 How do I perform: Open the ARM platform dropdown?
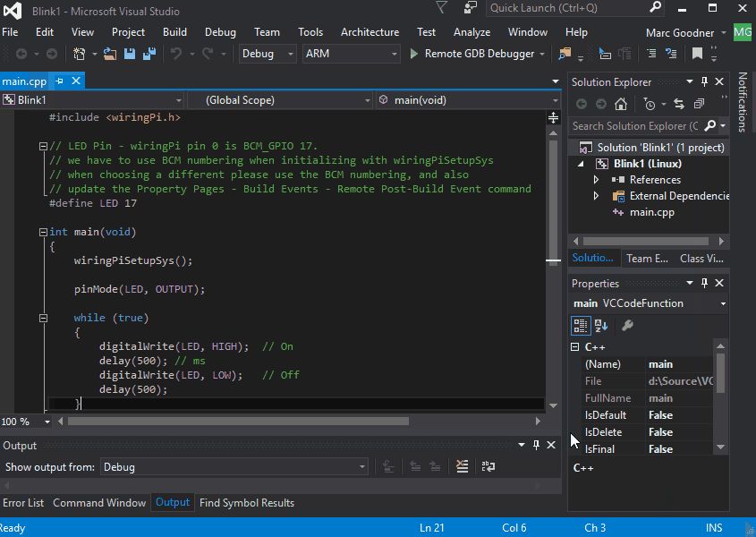[351, 54]
